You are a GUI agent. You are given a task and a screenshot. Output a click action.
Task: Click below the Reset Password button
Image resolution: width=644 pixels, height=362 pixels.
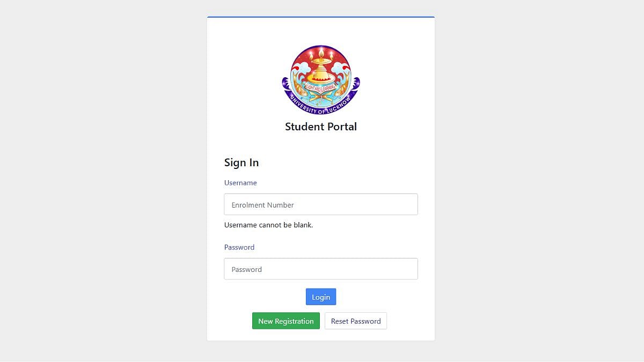point(321,335)
